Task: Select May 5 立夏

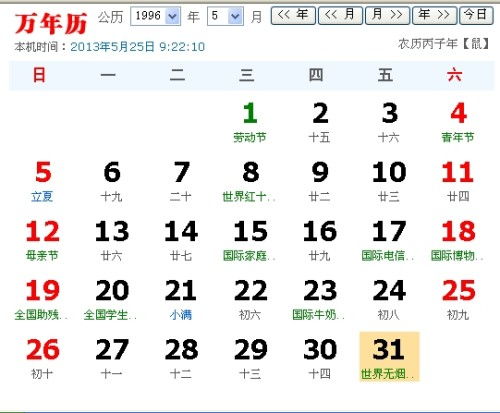Action: pos(42,182)
